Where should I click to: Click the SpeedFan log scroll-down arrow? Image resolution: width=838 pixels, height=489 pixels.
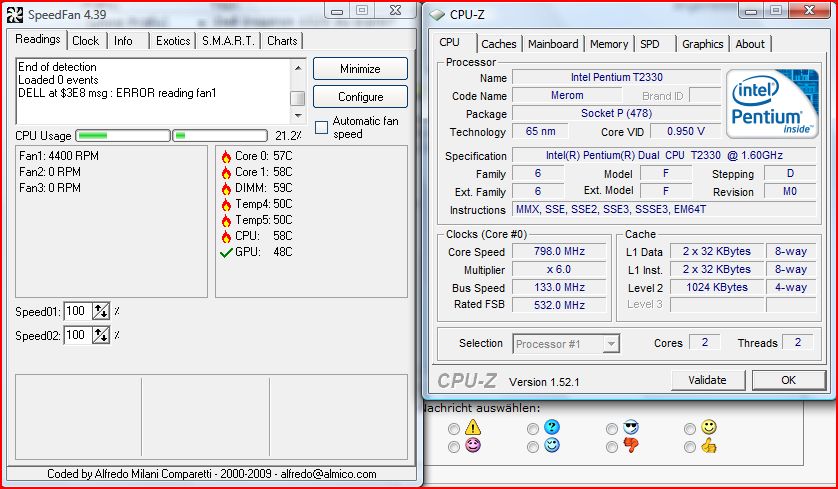pyautogui.click(x=298, y=115)
